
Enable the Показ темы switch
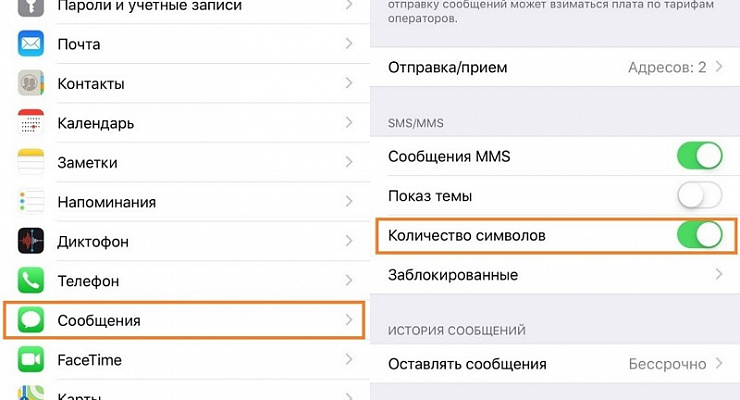[699, 195]
